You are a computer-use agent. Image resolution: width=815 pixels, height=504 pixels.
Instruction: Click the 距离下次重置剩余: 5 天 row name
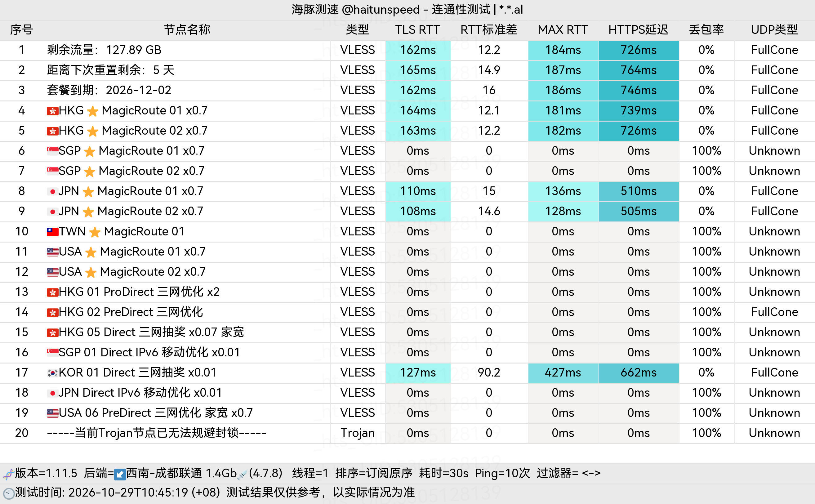[x=111, y=71]
